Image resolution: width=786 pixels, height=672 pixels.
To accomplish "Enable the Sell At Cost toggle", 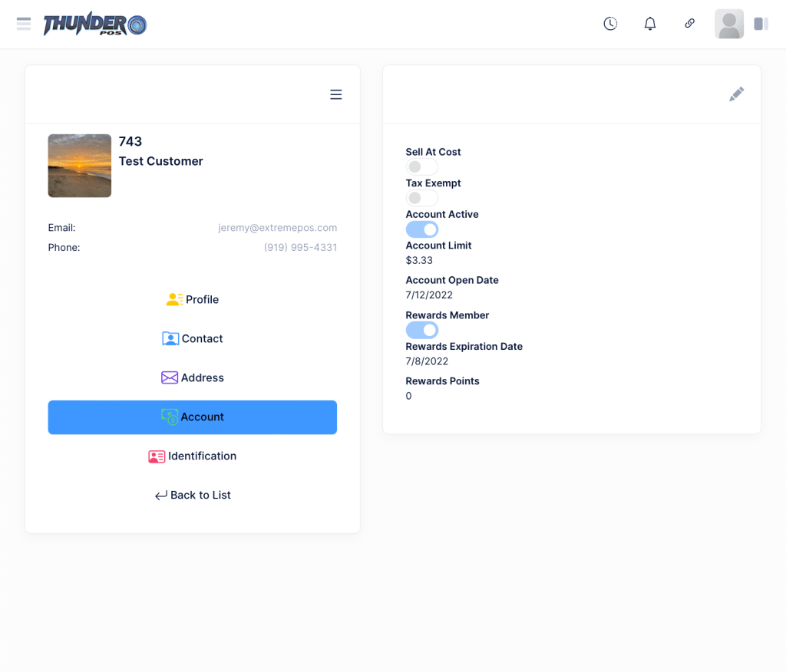I will pos(421,166).
